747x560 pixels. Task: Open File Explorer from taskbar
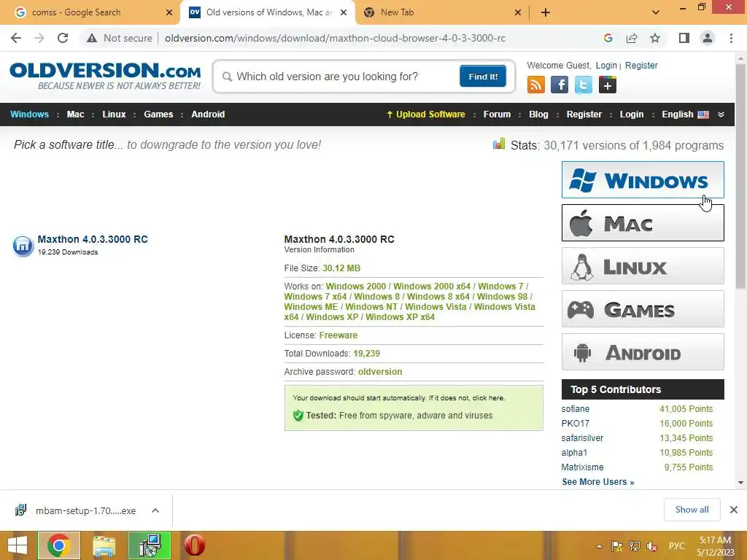click(x=104, y=545)
